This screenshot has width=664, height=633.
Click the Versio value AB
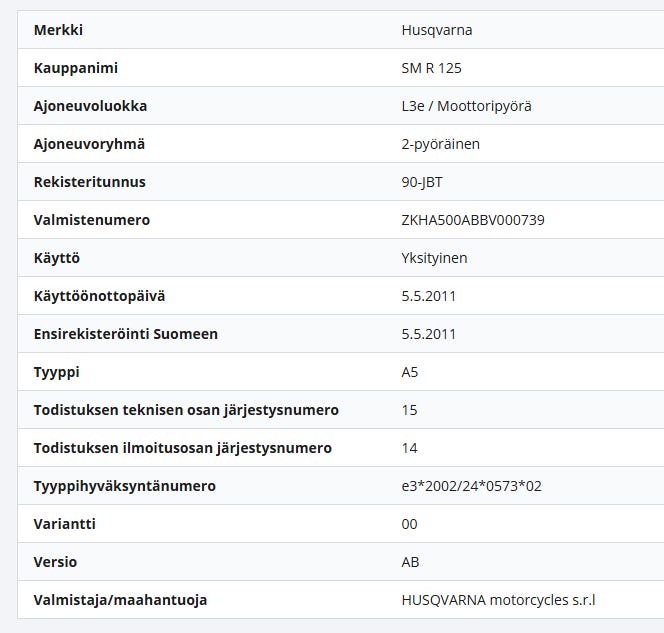tap(410, 562)
